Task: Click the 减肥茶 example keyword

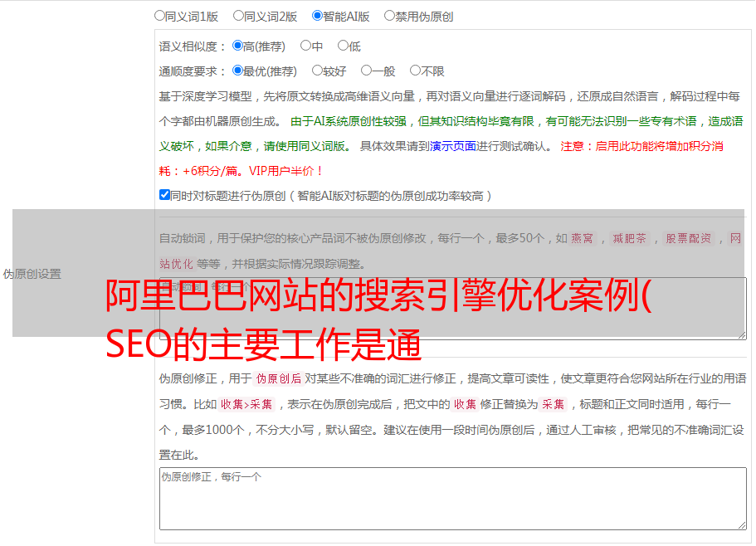Action: point(629,238)
